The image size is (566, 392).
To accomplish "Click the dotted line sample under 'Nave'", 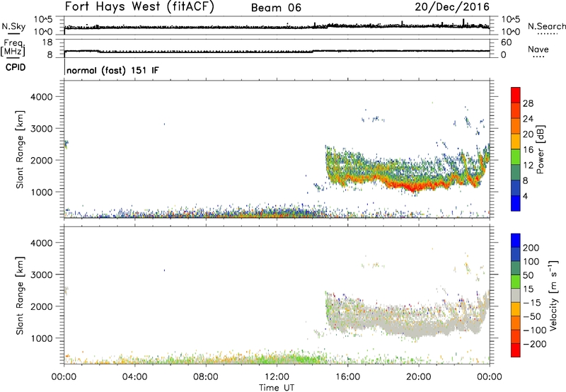I will click(538, 57).
